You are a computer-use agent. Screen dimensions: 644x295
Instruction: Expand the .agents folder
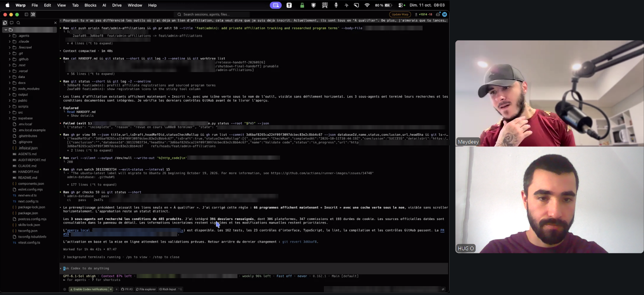pos(10,36)
